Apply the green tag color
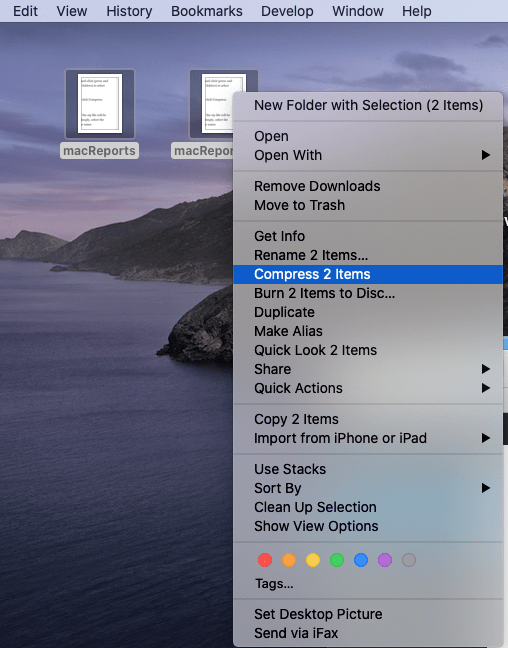This screenshot has height=648, width=508. pos(337,560)
